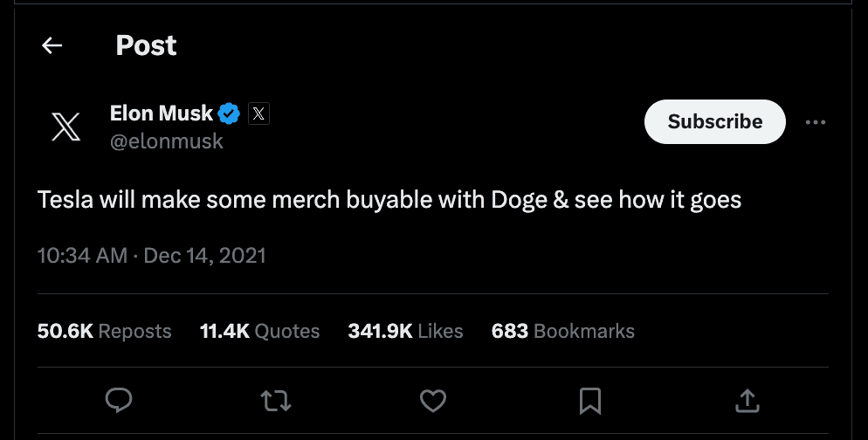The width and height of the screenshot is (868, 440).
Task: Click the 683 Bookmarks count
Action: pyautogui.click(x=562, y=332)
